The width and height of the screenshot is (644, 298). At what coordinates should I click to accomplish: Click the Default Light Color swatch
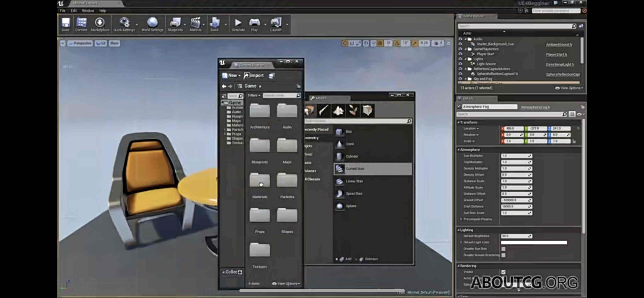pos(534,242)
